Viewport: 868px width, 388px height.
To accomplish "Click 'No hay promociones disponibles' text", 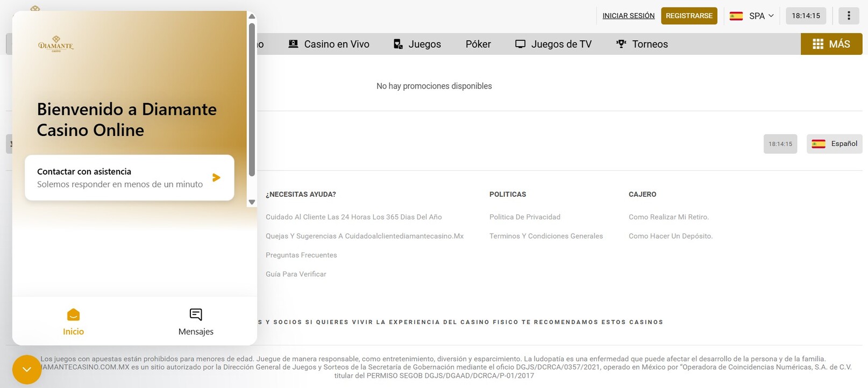I will [x=434, y=86].
